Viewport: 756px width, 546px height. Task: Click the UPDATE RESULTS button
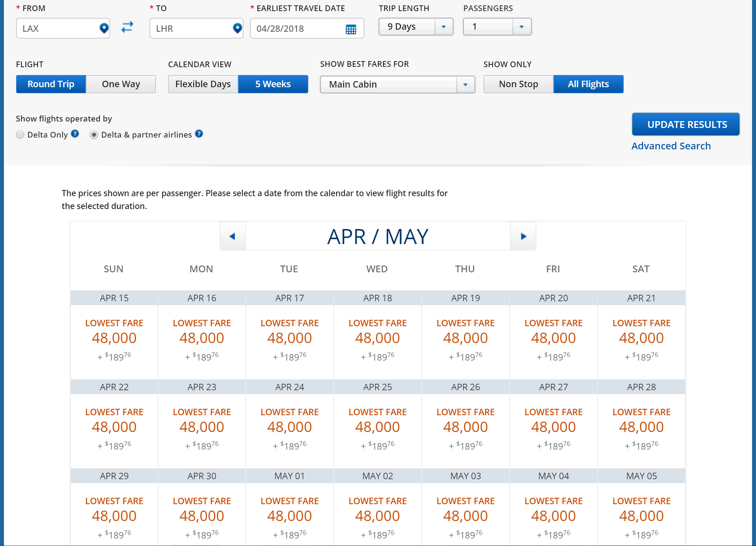coord(686,124)
